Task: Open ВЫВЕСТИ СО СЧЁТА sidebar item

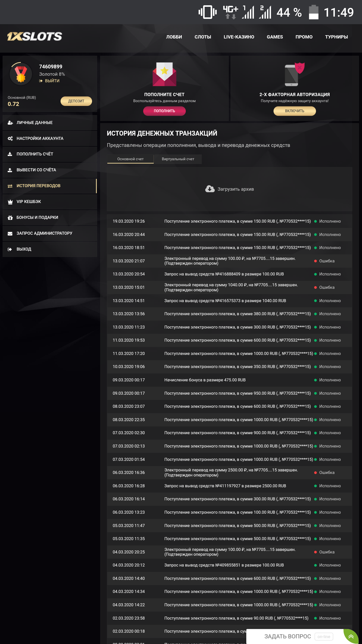Action: click(36, 170)
